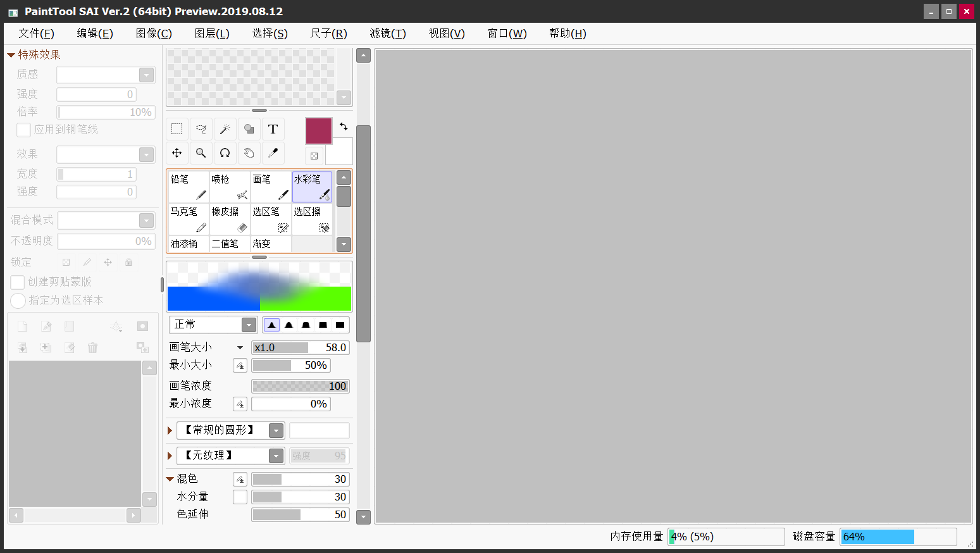The height and width of the screenshot is (553, 980).
Task: Select the magnifier zoom tool
Action: 201,153
